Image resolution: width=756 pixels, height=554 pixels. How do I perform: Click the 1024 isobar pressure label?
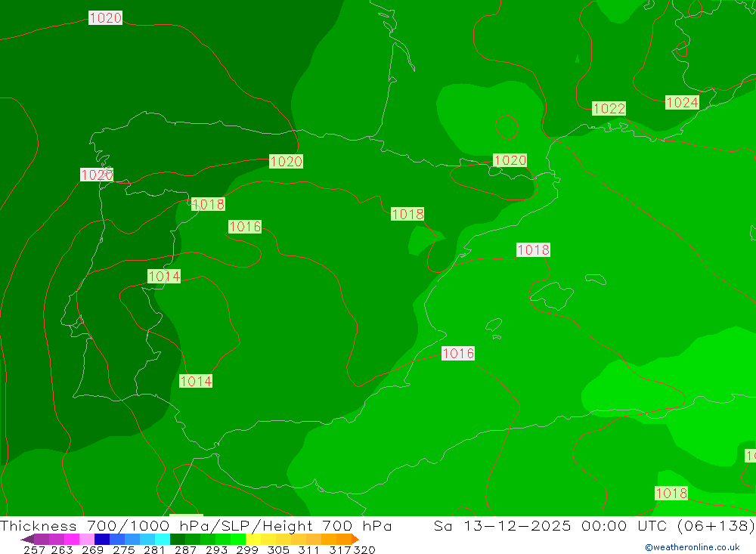pos(682,102)
